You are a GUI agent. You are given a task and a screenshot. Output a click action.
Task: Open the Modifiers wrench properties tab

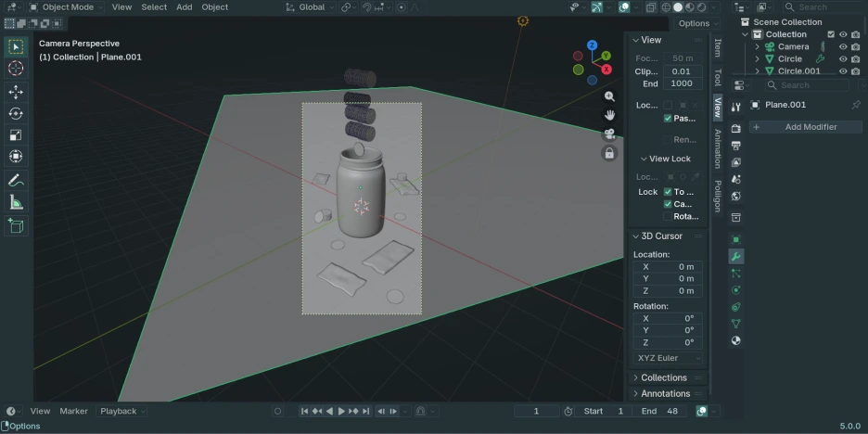pyautogui.click(x=736, y=257)
